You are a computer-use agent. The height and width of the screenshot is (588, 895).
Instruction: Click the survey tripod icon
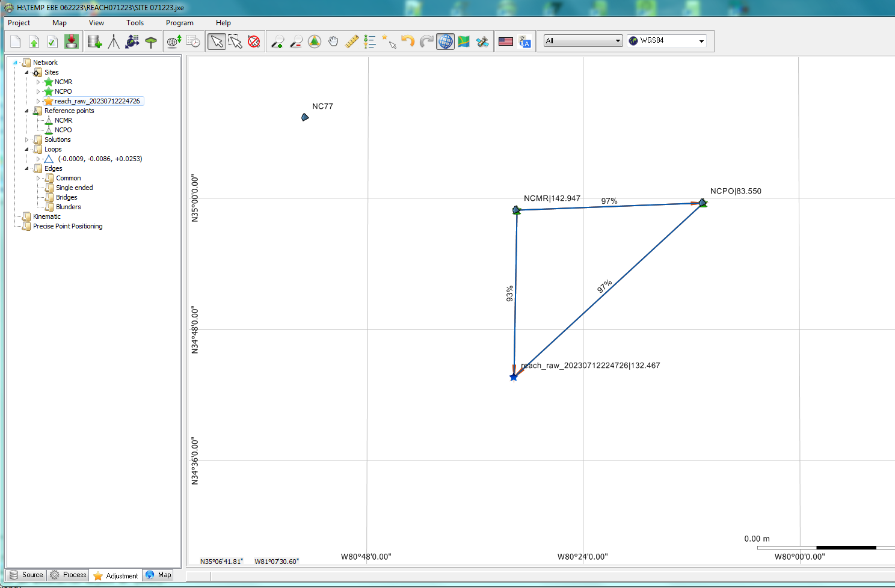114,41
